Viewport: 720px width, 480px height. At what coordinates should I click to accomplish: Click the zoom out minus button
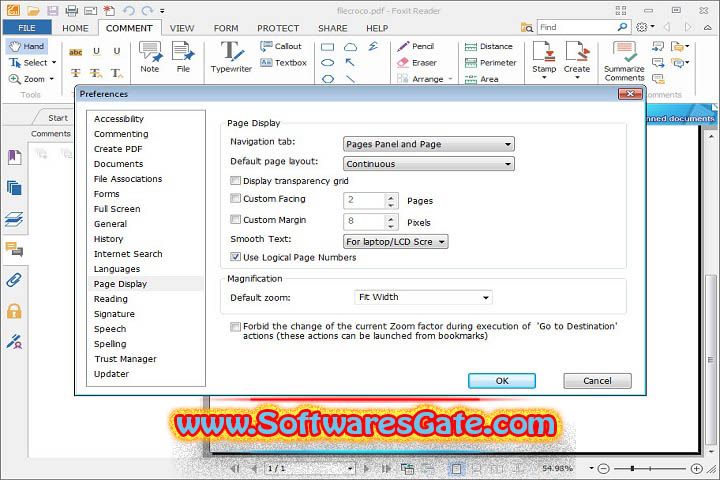tap(604, 469)
